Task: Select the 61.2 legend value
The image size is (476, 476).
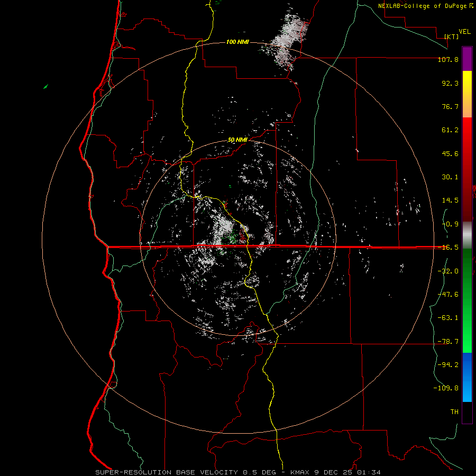Action: tap(450, 130)
